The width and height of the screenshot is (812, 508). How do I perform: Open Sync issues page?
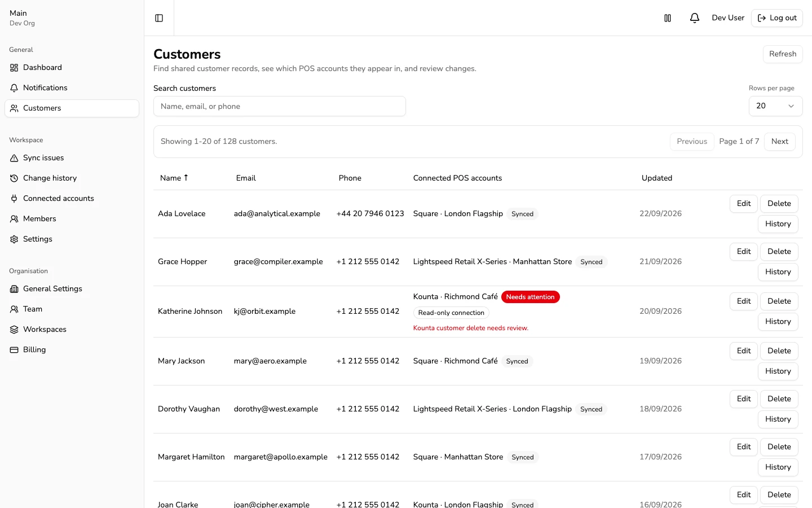[72, 158]
